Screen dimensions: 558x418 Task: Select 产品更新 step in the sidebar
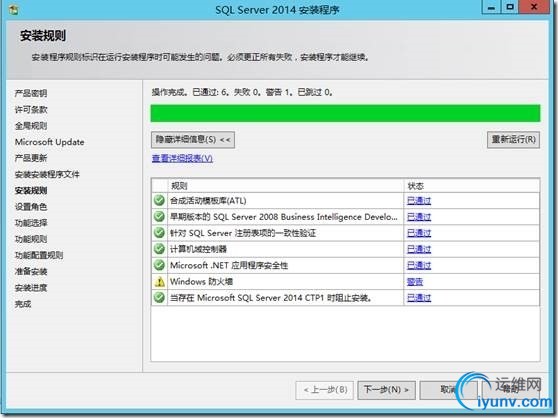coord(31,158)
